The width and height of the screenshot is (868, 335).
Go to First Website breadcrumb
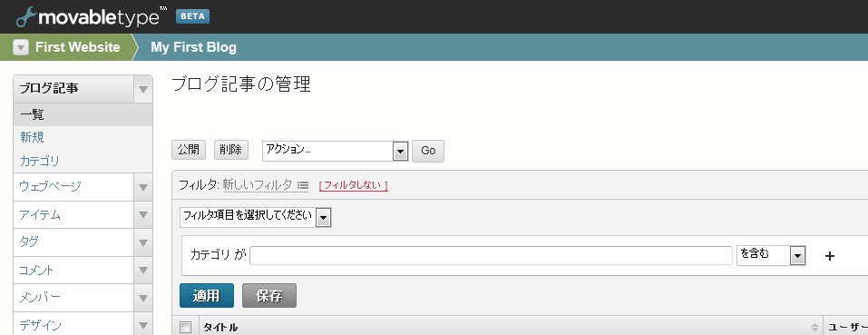coord(77,47)
